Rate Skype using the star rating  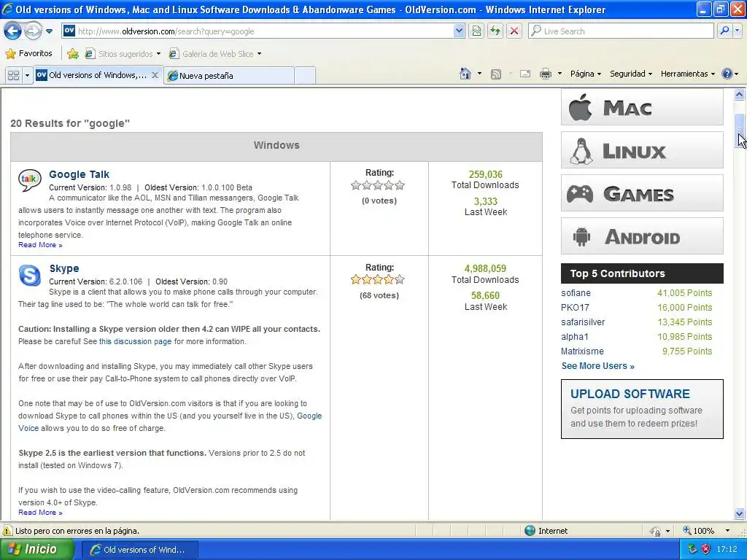pos(378,279)
